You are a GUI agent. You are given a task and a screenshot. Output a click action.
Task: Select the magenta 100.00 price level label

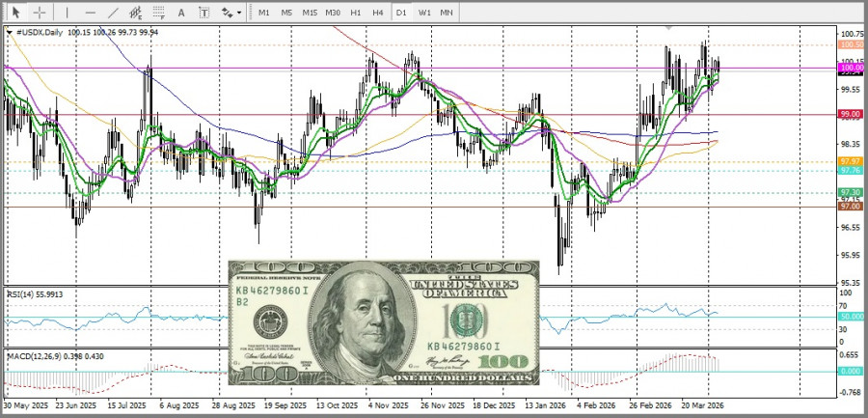[851, 68]
